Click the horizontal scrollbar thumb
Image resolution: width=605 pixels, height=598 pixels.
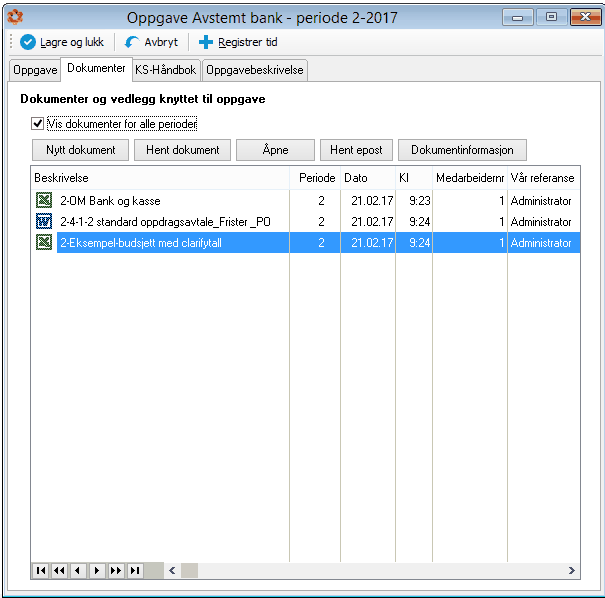pos(189,570)
